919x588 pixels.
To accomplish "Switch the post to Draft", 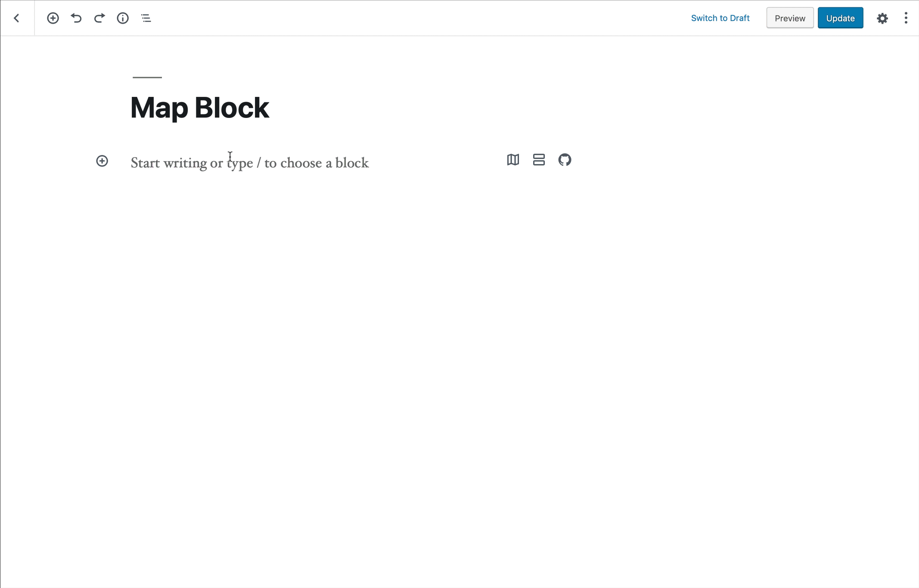I will tap(720, 18).
